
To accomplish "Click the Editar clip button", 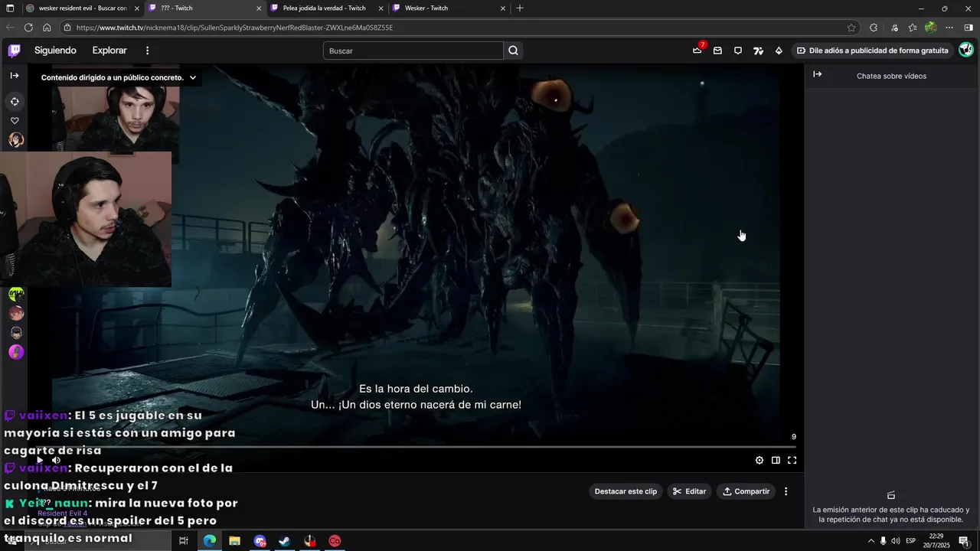I will [689, 491].
